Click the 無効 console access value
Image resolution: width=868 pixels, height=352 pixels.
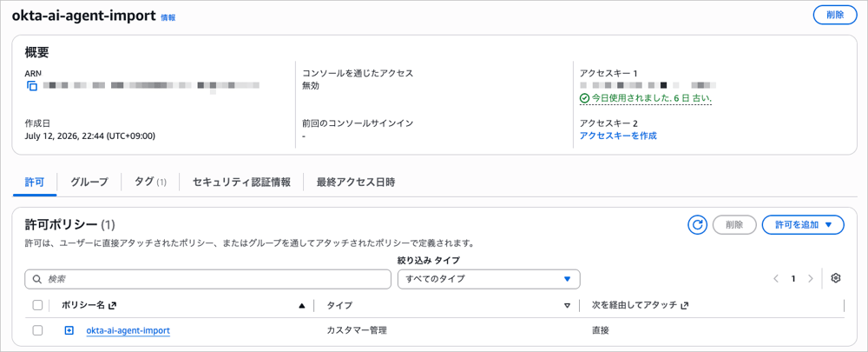[311, 86]
